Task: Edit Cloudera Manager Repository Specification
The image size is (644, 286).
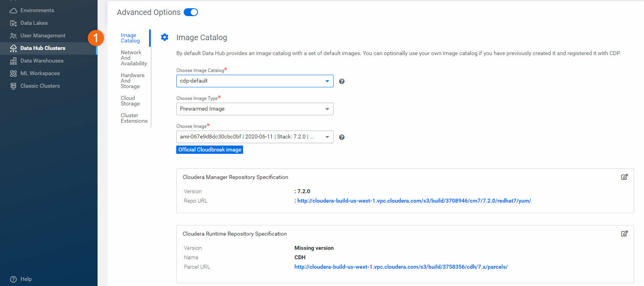Action: pos(624,177)
